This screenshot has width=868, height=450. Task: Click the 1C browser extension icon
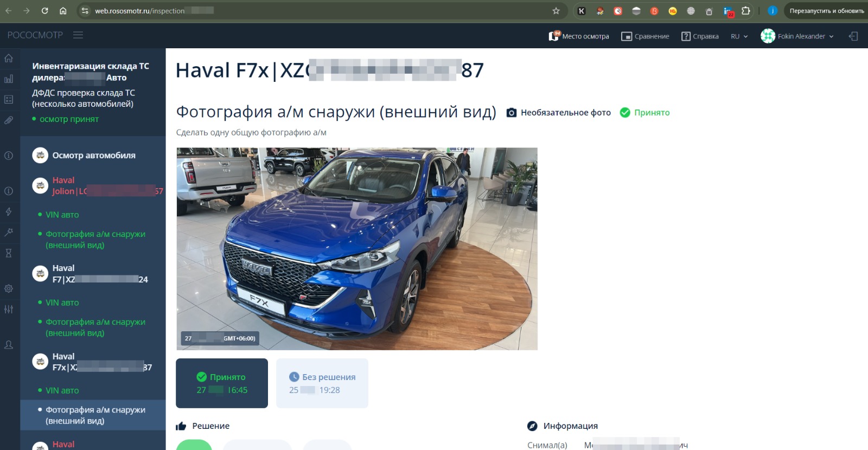click(673, 11)
